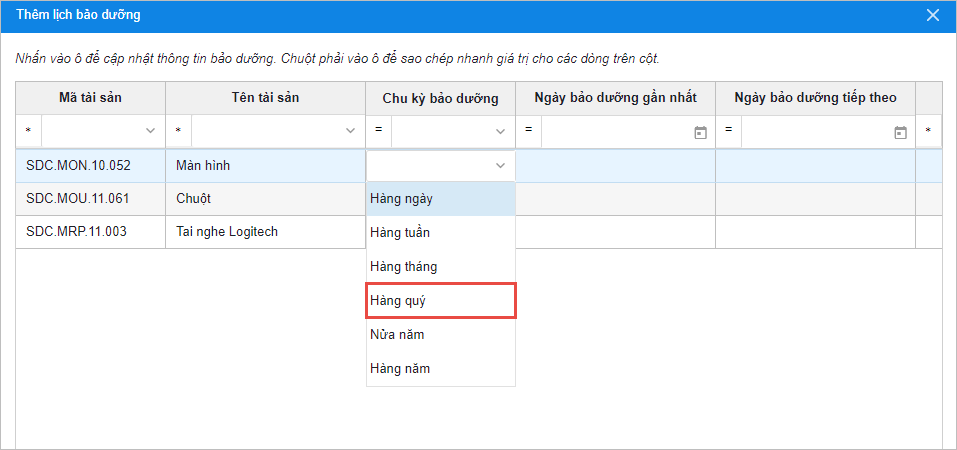Viewport: 957px width, 450px height.
Task: Close the Thêm lịch bảo dưỡng dialog
Action: [x=932, y=15]
